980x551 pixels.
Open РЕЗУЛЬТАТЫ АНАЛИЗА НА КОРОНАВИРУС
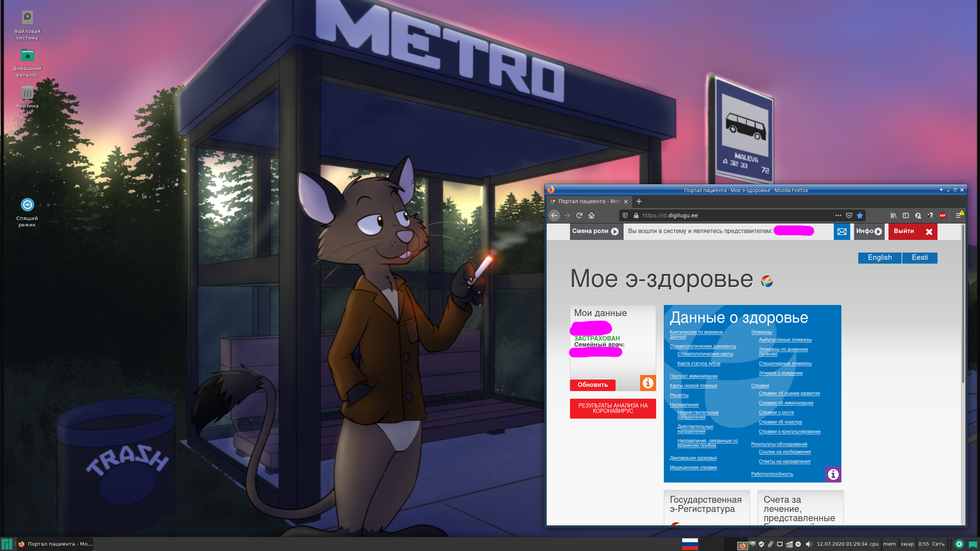613,408
